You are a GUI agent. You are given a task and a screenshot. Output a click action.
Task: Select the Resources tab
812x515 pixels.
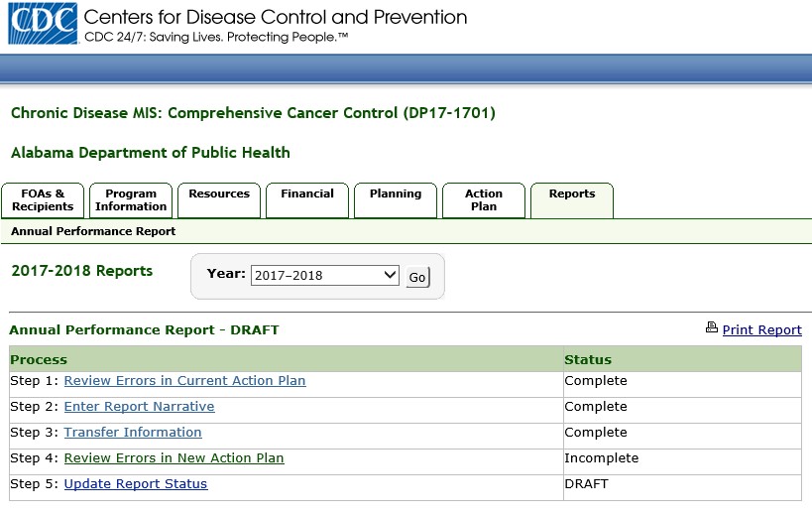[219, 194]
